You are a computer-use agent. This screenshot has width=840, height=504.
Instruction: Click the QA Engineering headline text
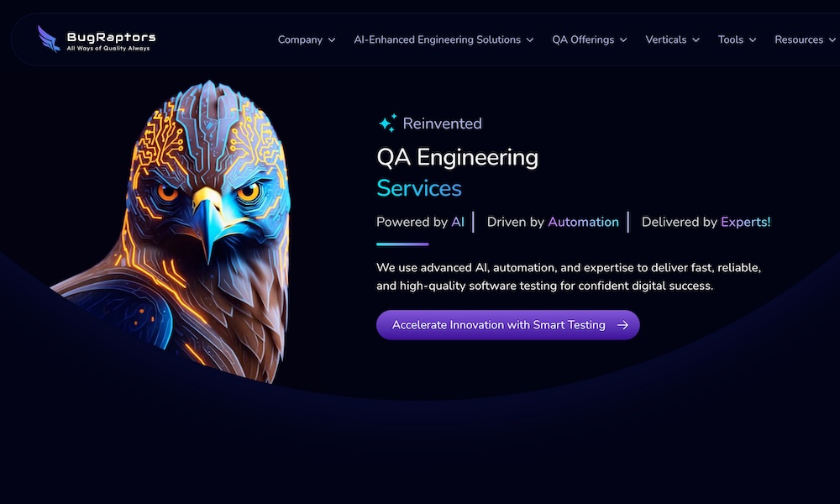coord(457,157)
